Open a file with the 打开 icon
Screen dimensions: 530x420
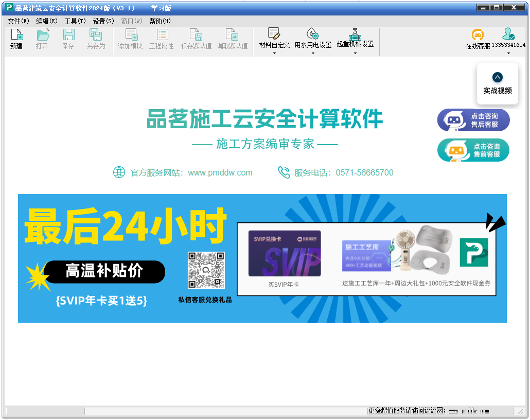(x=43, y=34)
